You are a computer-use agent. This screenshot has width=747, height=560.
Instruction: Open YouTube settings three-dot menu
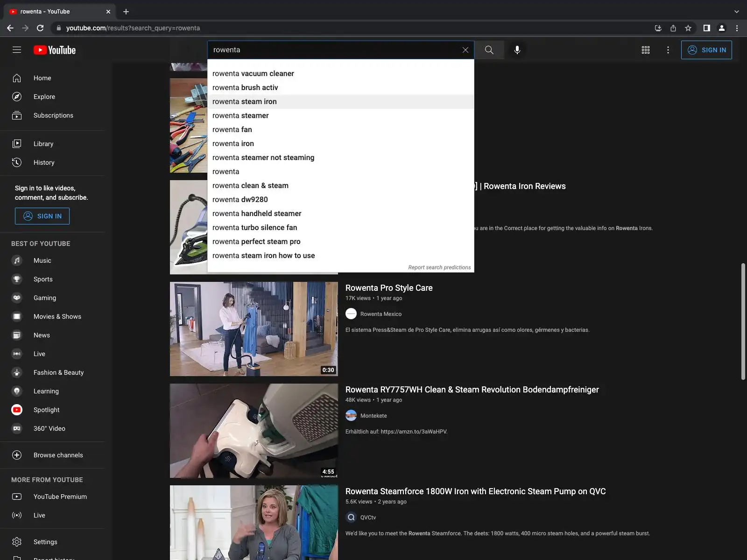pyautogui.click(x=668, y=50)
